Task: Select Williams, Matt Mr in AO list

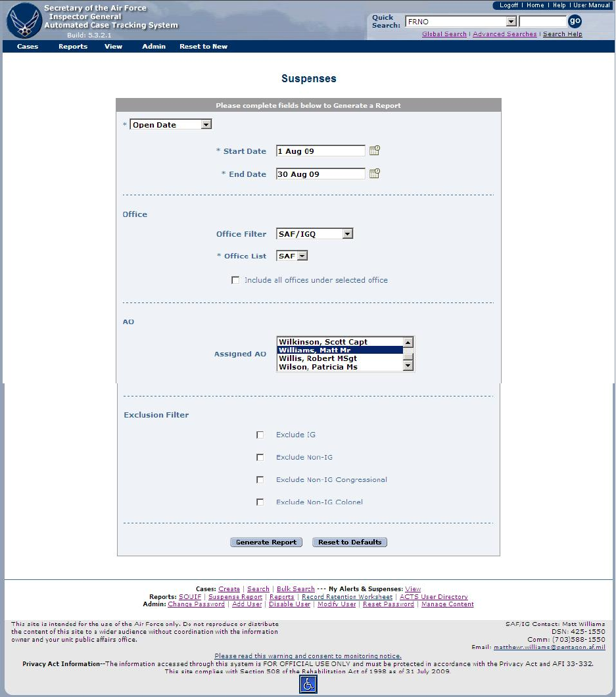Action: tap(339, 350)
